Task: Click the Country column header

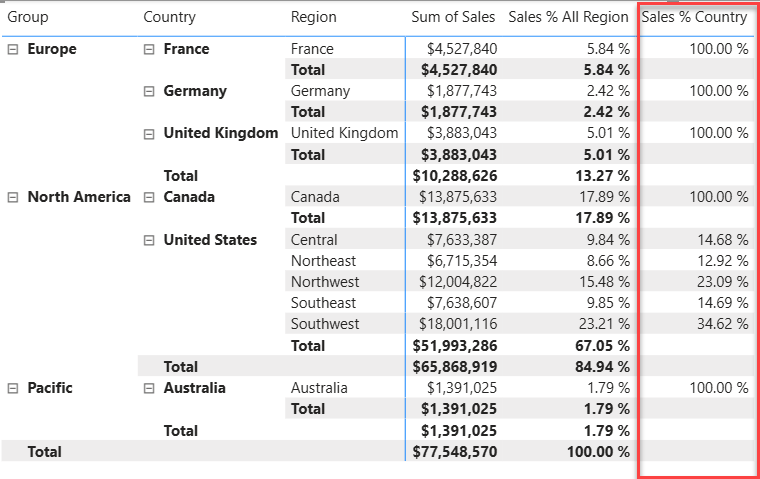Action: [x=169, y=17]
